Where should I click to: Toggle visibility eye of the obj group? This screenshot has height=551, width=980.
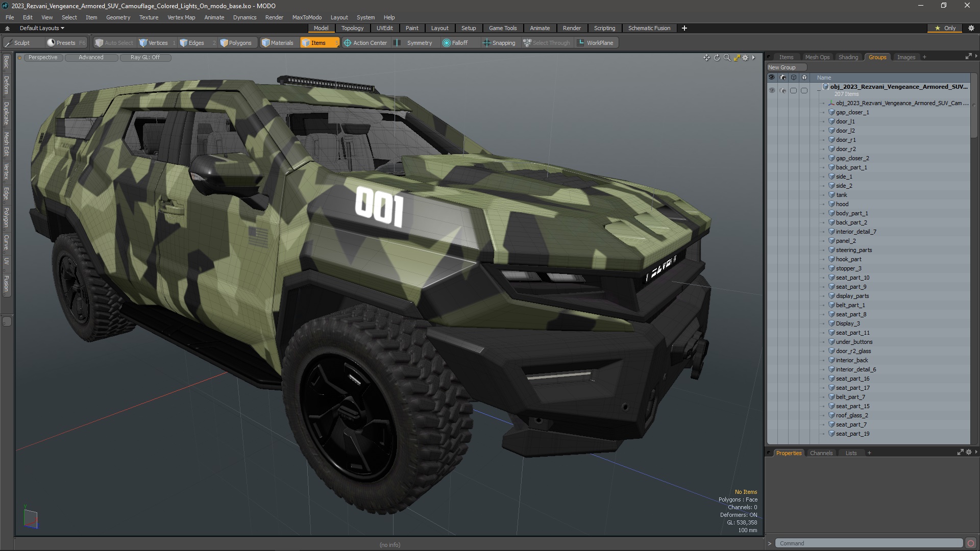[x=771, y=90]
